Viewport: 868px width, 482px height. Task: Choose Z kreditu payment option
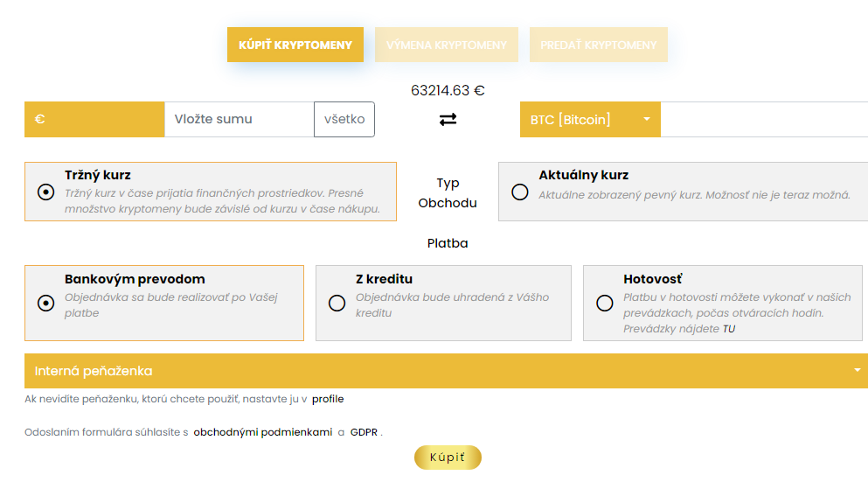tap(337, 303)
